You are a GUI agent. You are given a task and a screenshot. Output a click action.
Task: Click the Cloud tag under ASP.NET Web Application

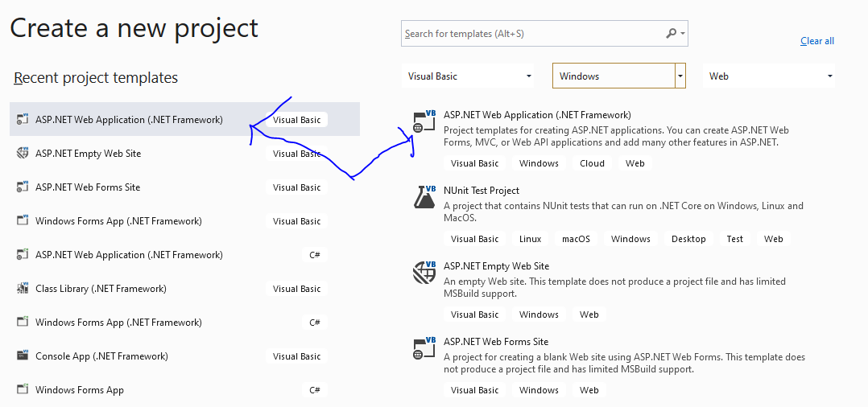(x=592, y=163)
